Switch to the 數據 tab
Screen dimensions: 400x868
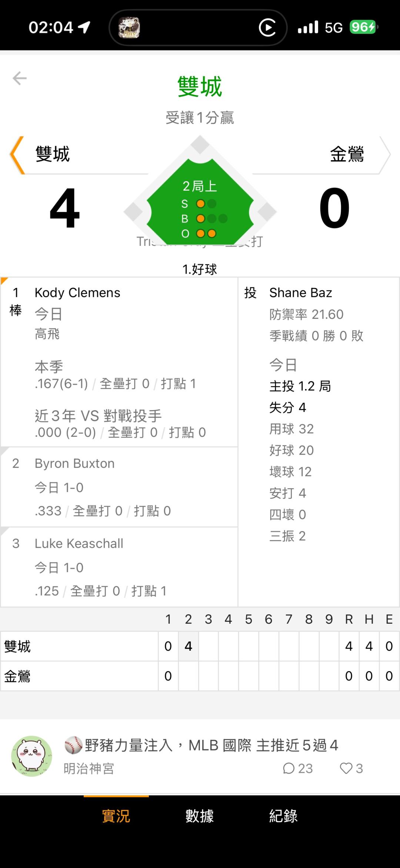point(200,816)
